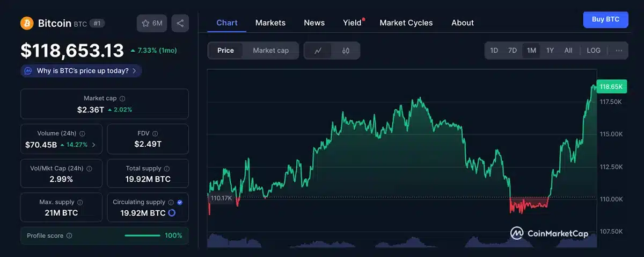Toggle chart to Market cap view
This screenshot has width=644, height=257.
pyautogui.click(x=270, y=51)
